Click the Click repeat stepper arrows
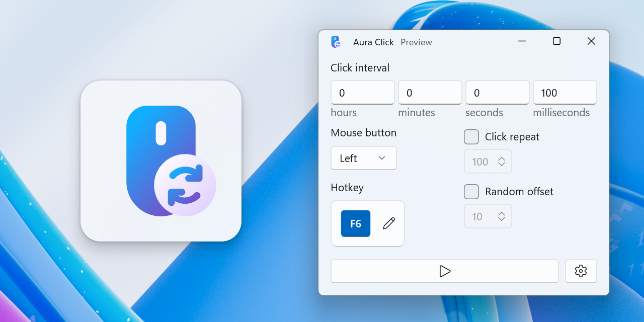This screenshot has width=644, height=322. coord(502,162)
